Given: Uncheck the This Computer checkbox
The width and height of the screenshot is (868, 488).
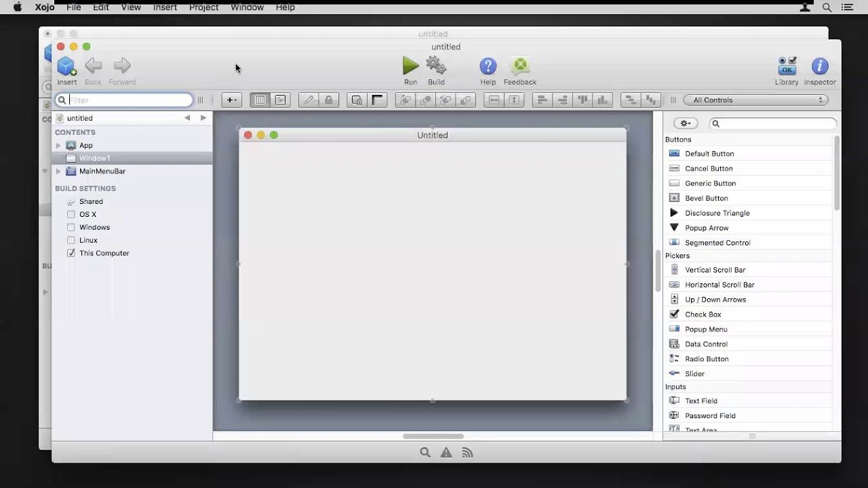Looking at the screenshot, I should (x=71, y=253).
